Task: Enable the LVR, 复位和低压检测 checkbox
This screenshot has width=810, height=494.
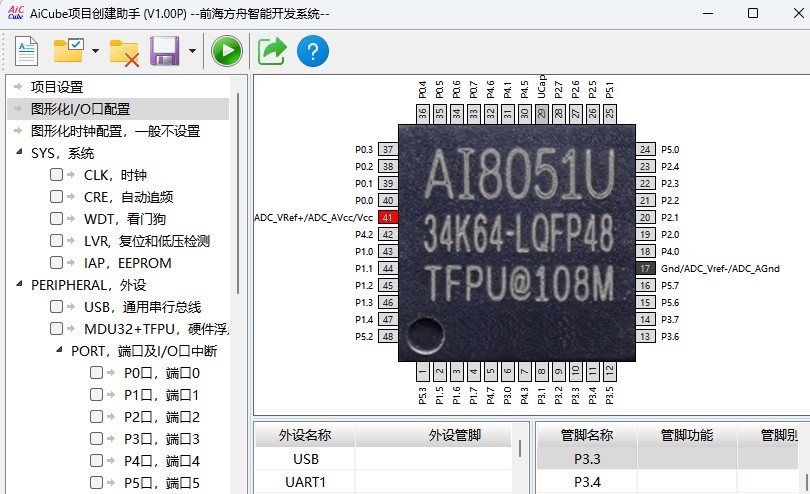Action: (56, 240)
